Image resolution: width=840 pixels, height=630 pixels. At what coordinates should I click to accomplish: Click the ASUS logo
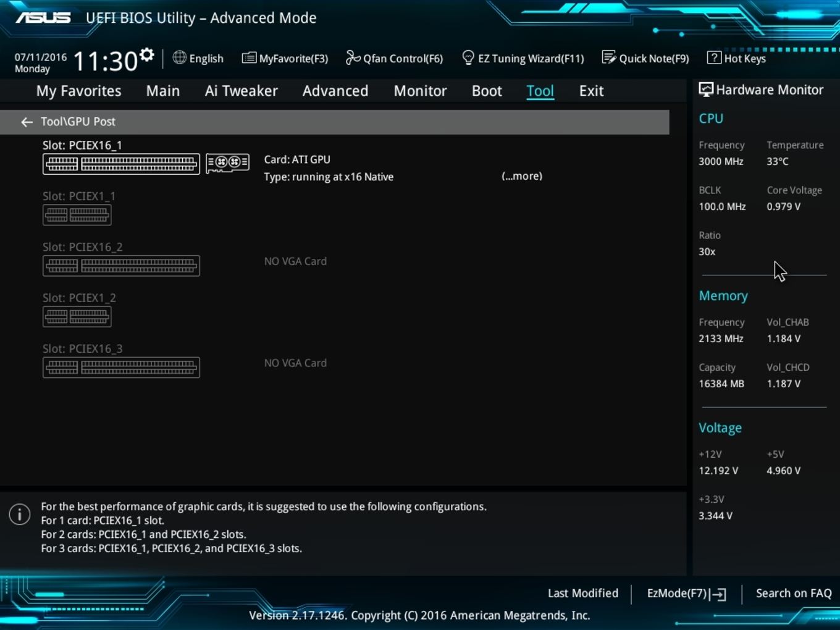43,18
